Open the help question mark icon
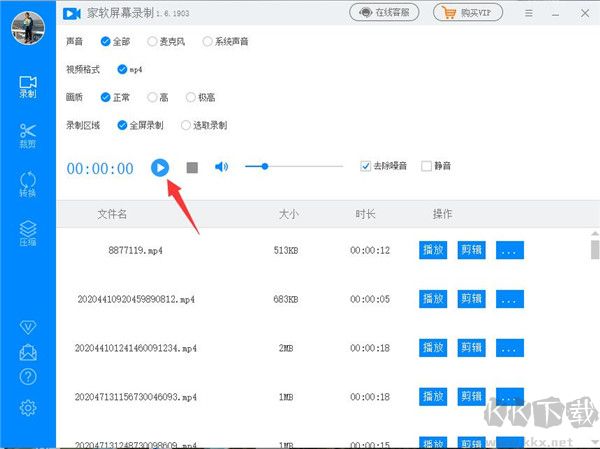The height and width of the screenshot is (449, 600). 28,375
